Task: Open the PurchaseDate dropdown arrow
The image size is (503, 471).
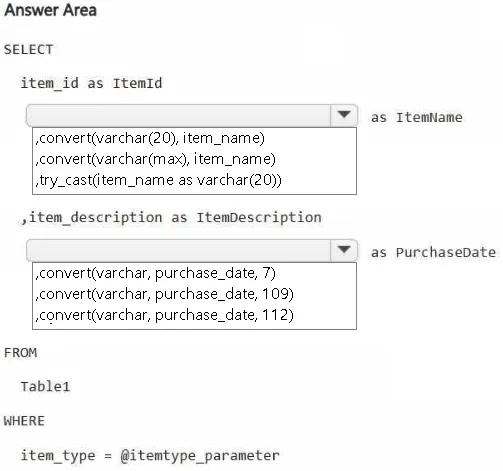Action: tap(344, 250)
